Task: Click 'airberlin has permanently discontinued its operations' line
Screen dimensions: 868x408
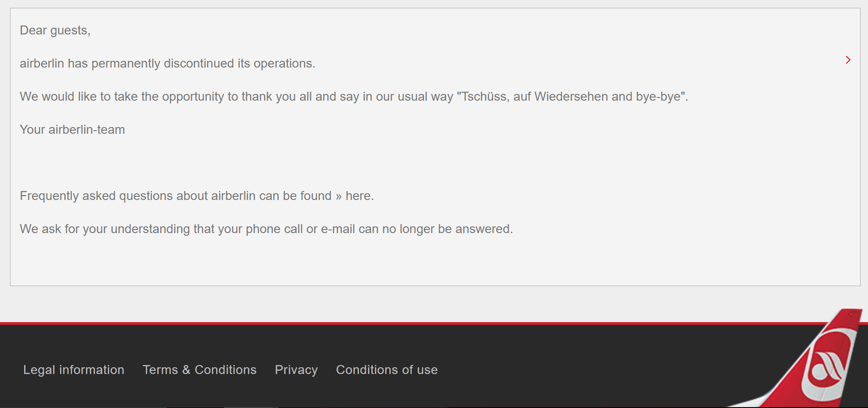Action: coord(167,64)
